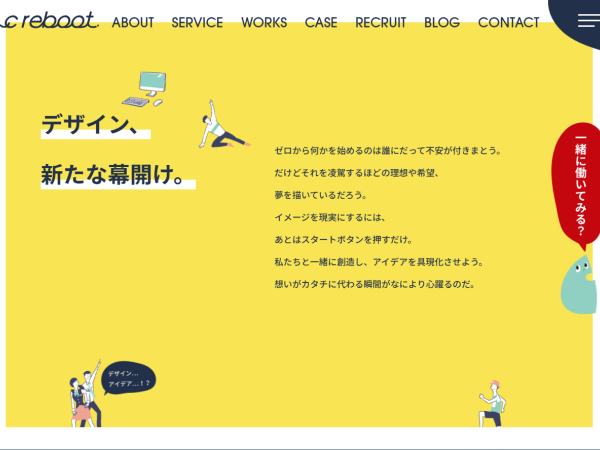Navigate to the RECRUIT page
The image size is (600, 450).
pos(381,22)
